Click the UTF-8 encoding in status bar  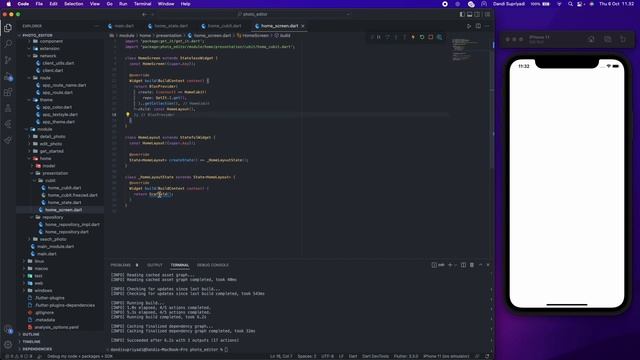[327, 356]
